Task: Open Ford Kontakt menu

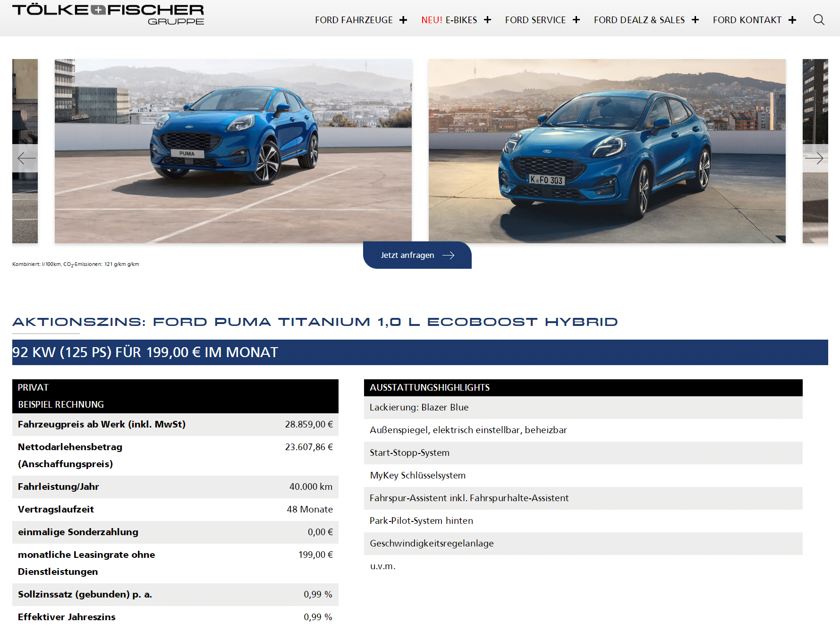Action: tap(747, 20)
